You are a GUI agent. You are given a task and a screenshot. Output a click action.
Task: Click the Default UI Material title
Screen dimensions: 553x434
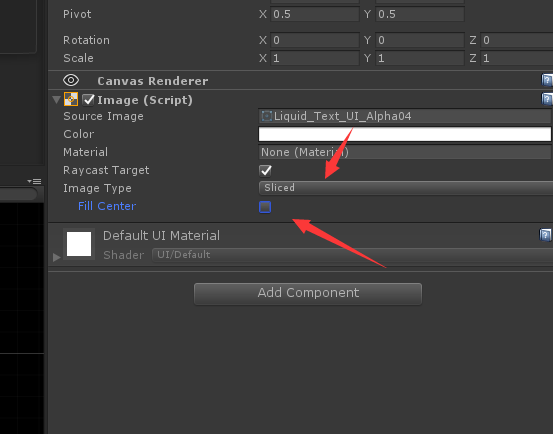[x=161, y=236]
